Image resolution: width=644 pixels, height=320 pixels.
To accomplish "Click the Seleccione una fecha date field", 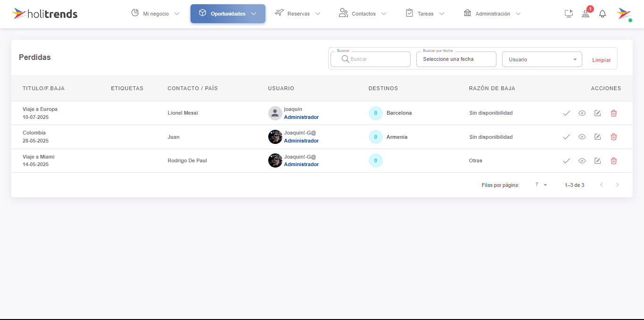I will click(x=456, y=59).
